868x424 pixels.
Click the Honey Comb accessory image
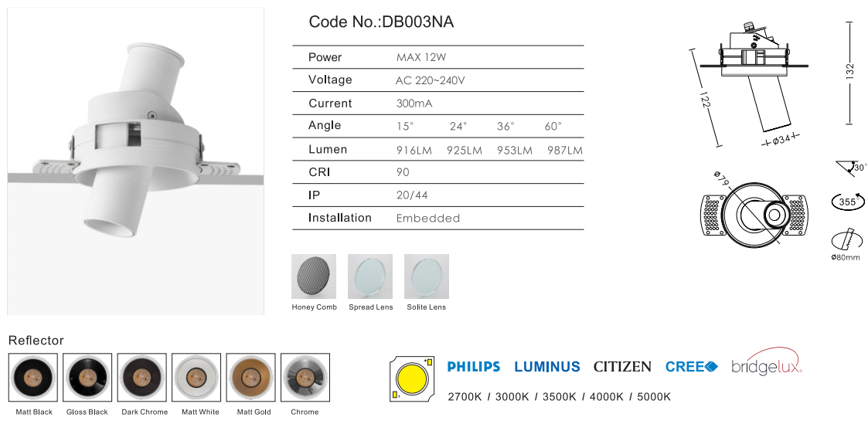click(314, 276)
